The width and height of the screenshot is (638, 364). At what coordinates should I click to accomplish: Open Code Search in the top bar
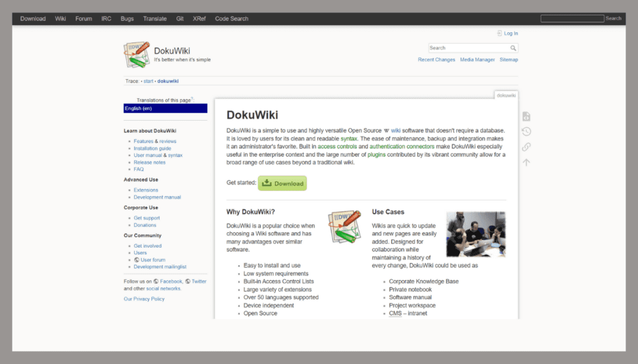pos(232,19)
